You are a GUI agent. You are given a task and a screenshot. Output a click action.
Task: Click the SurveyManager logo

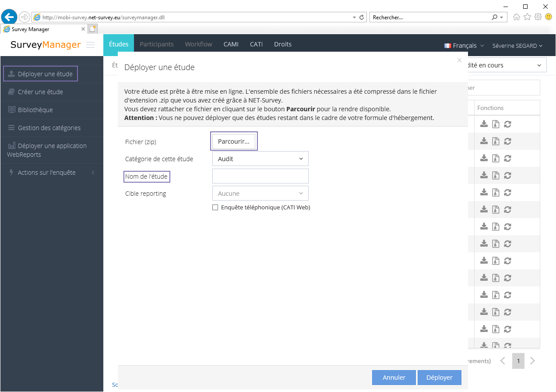(46, 45)
